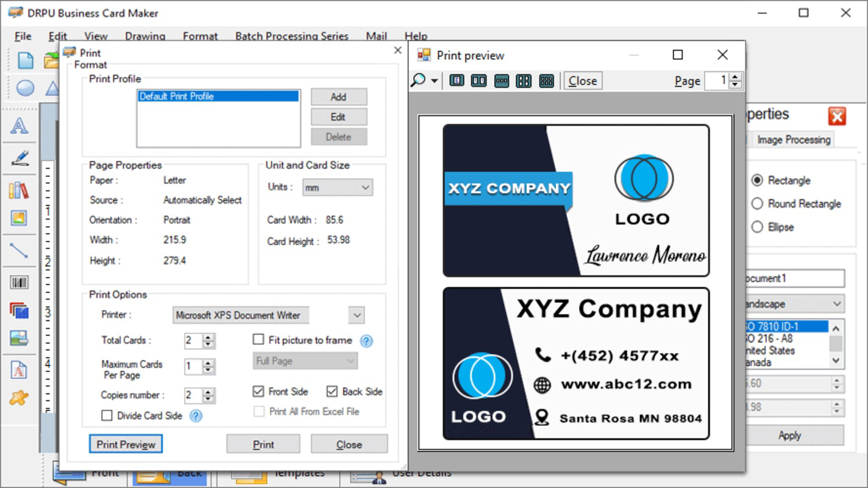Uncheck the Back Side print option
Viewport: 868px width, 488px height.
[332, 391]
